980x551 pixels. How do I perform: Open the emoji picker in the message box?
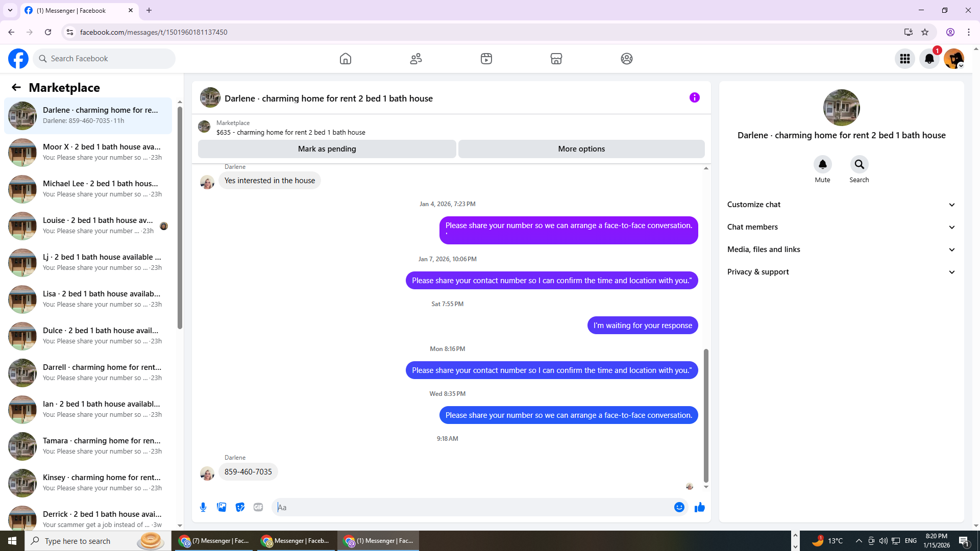coord(679,507)
